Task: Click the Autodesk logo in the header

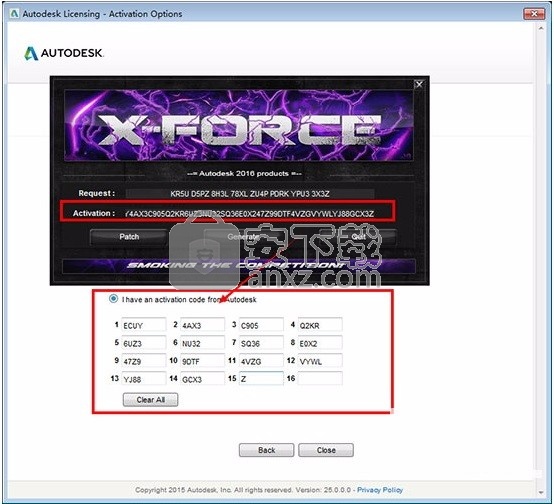Action: (x=64, y=53)
